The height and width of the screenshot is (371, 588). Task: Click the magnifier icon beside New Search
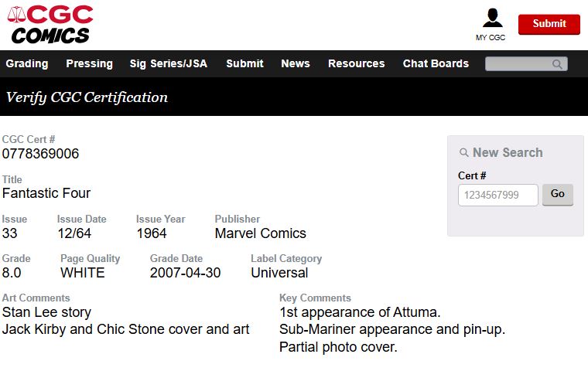pyautogui.click(x=464, y=153)
